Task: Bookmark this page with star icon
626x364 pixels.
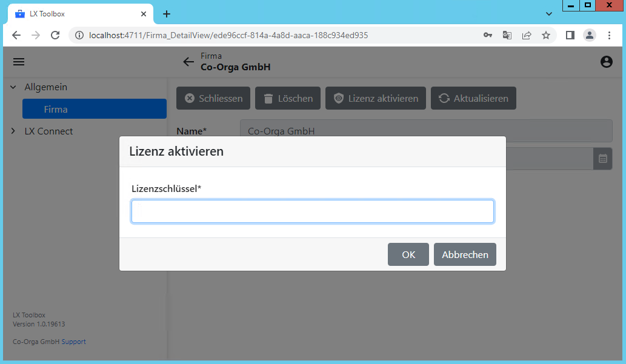Action: (x=546, y=36)
